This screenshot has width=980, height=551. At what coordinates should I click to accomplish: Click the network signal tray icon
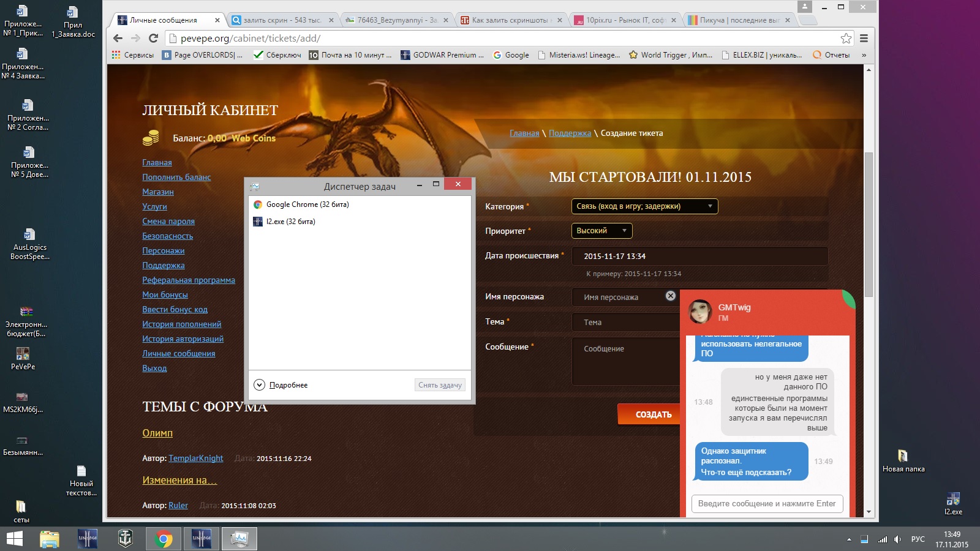[883, 539]
